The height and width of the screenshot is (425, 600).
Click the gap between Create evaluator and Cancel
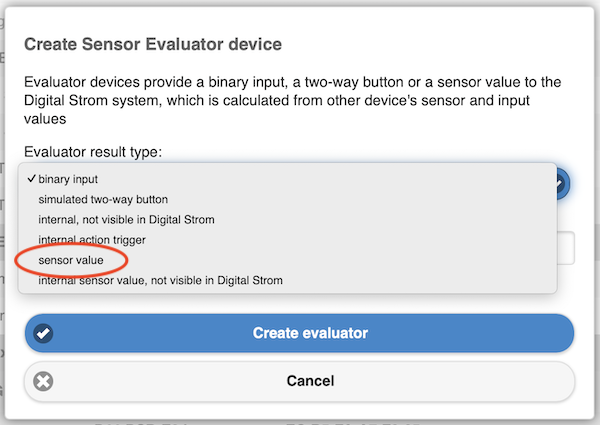pos(300,357)
